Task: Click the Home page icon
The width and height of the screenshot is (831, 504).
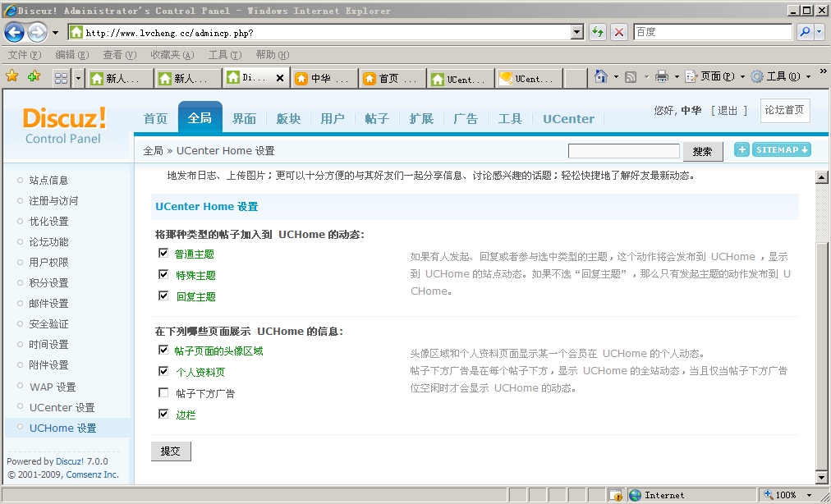Action: pyautogui.click(x=601, y=76)
